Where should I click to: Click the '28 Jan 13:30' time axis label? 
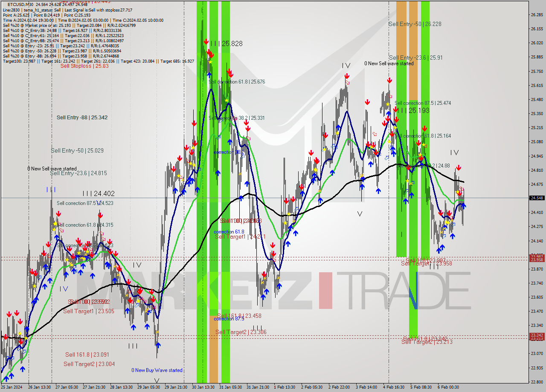[x=121, y=387]
